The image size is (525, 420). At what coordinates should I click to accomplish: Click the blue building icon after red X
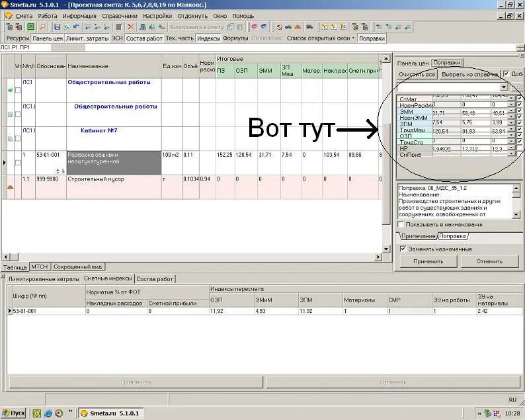point(143,27)
